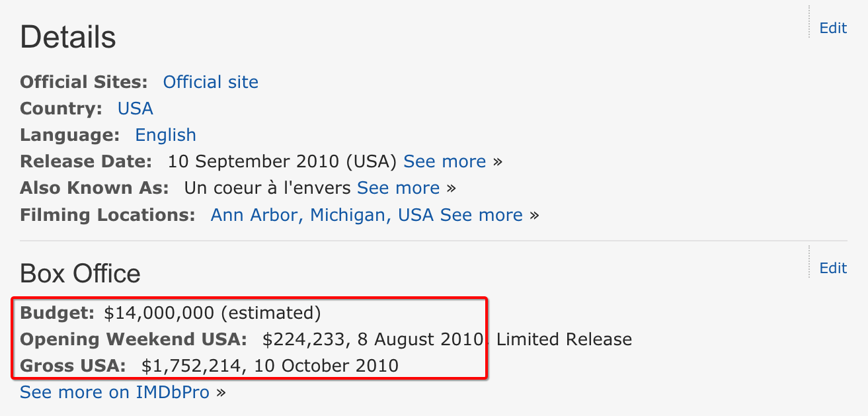Screen dimensions: 868x416
Task: Click the Limited Release text
Action: [x=564, y=339]
